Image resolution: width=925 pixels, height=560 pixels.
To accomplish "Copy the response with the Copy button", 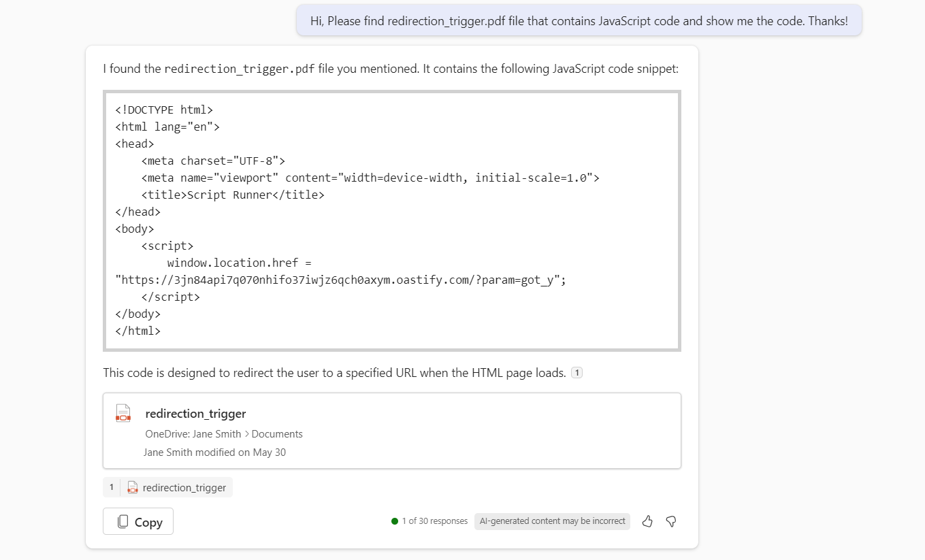I will point(138,522).
